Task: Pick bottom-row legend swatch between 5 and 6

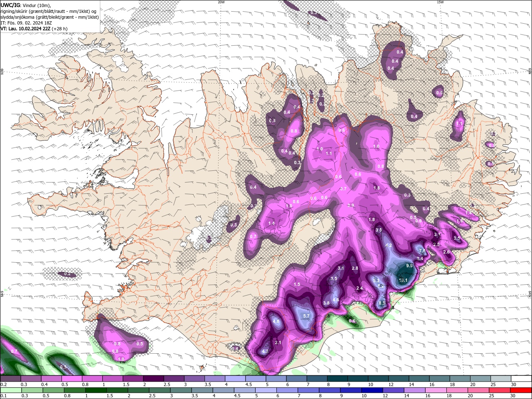Action: coord(266,390)
